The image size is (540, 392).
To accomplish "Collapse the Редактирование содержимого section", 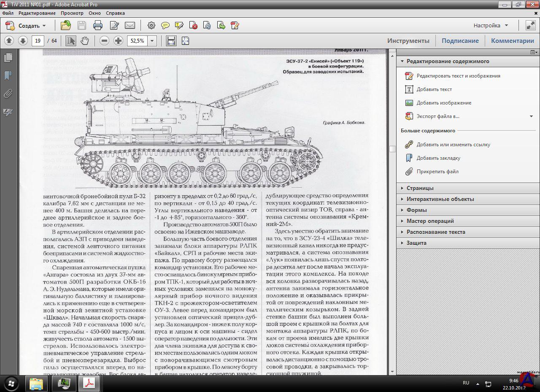I will click(448, 61).
